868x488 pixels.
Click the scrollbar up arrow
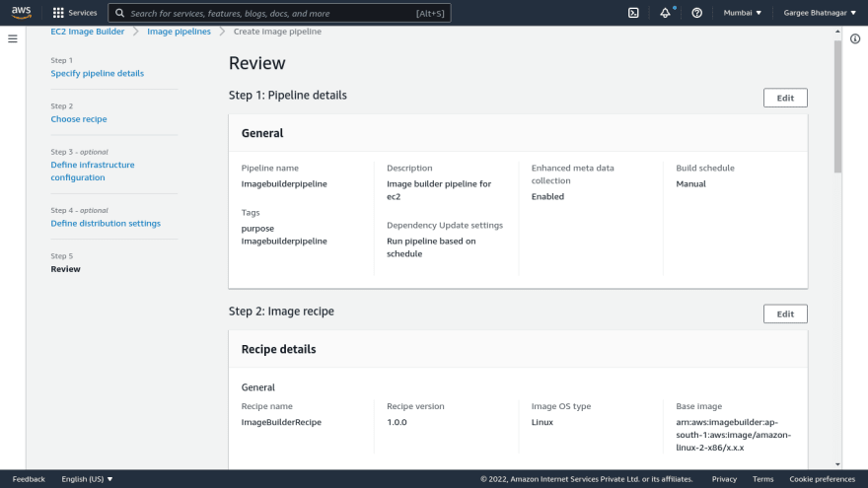(837, 32)
